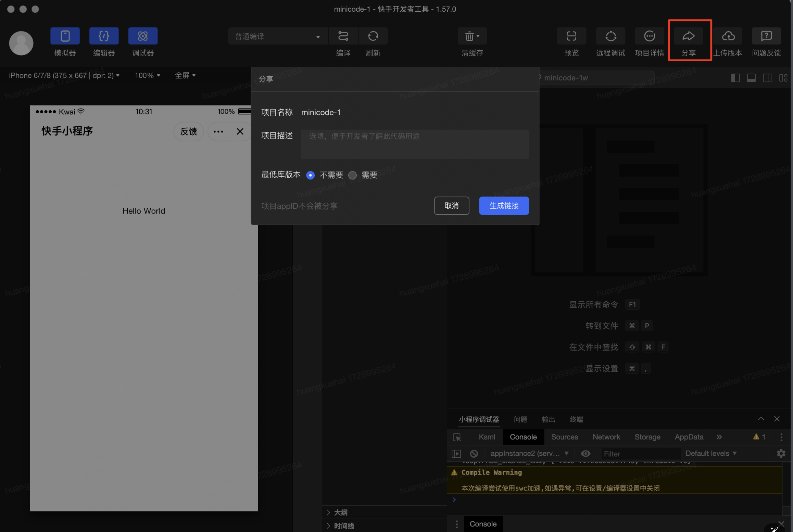Screen dimensions: 793x532
Task: Select the 需要 radio option
Action: (x=352, y=175)
